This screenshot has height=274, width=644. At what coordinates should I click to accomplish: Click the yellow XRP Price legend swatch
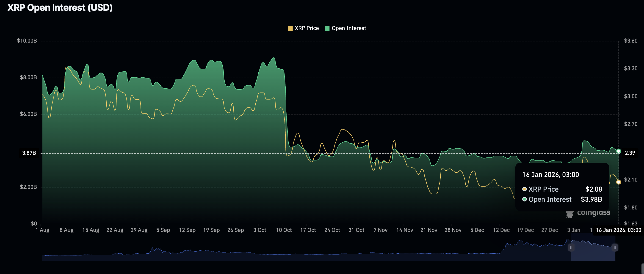click(x=291, y=28)
